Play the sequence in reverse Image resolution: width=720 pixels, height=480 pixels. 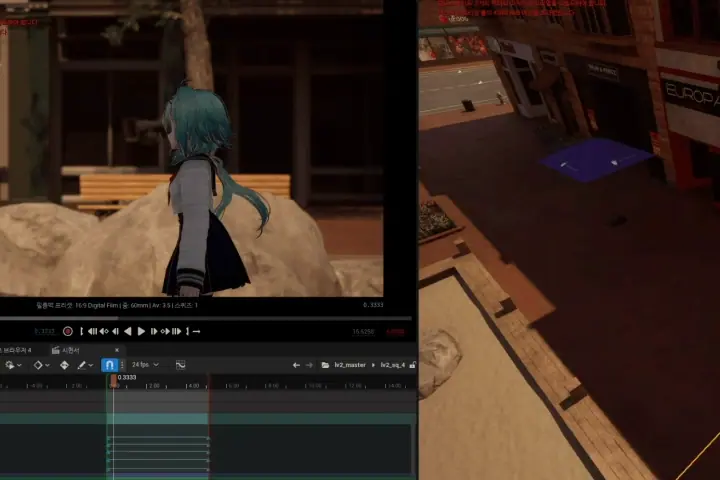tap(128, 331)
